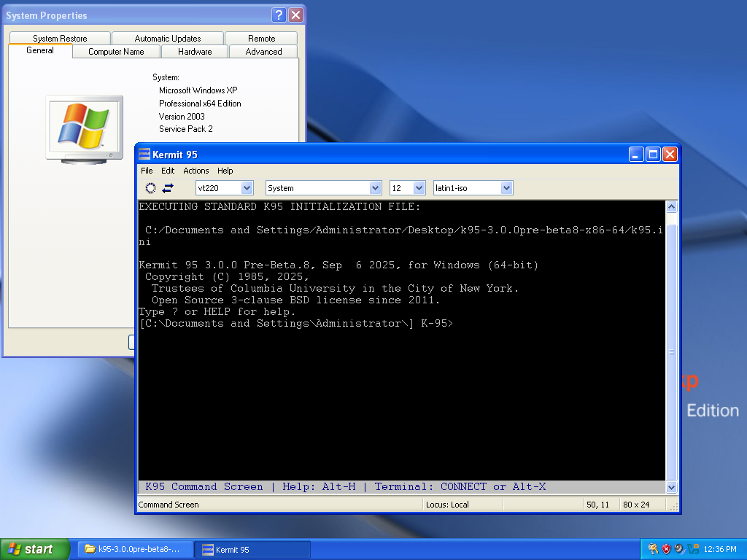
Task: Click the 'K95 Command Screen' terminal status line
Action: [345, 486]
